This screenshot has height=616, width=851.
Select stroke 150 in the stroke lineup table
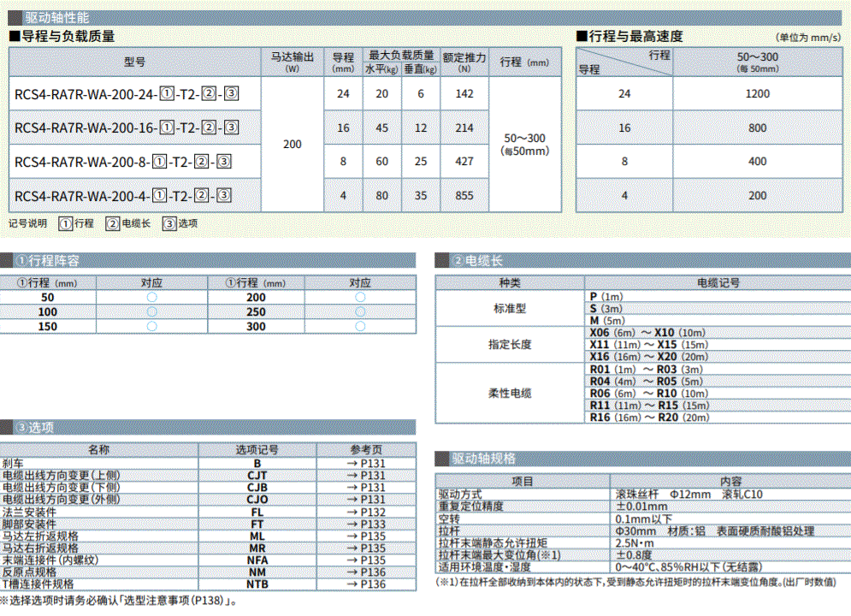tap(48, 327)
